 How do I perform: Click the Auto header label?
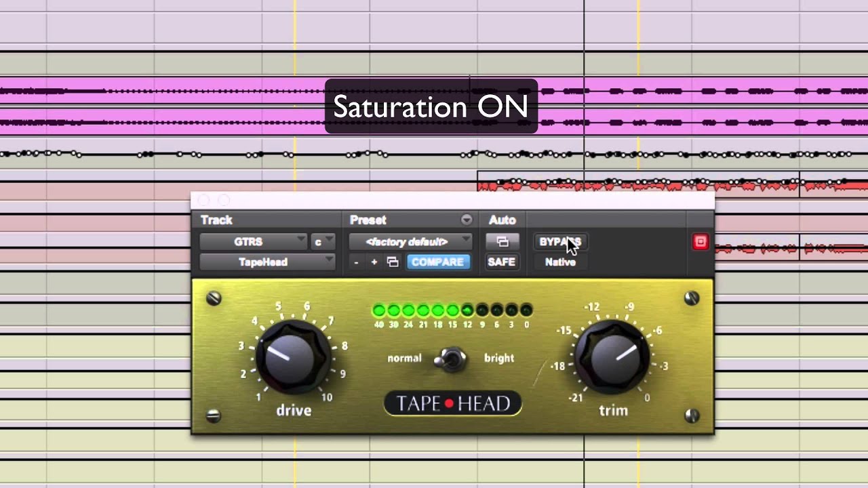tap(502, 220)
